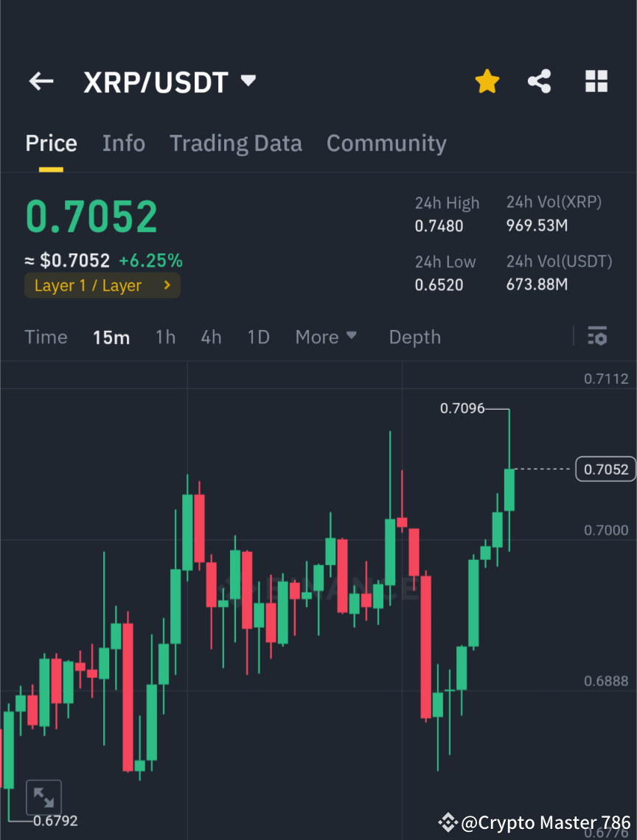This screenshot has height=840, width=637.
Task: Enable the 1D candlestick interval
Action: click(x=258, y=337)
